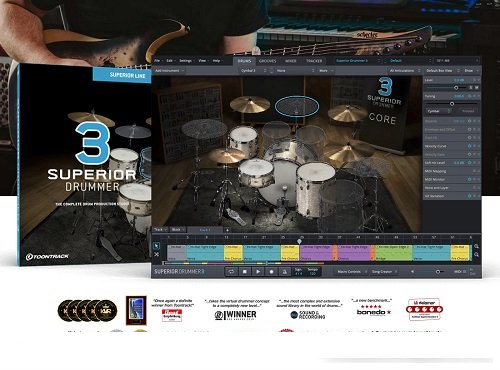Zoom out on the song track timeline

pos(477,255)
